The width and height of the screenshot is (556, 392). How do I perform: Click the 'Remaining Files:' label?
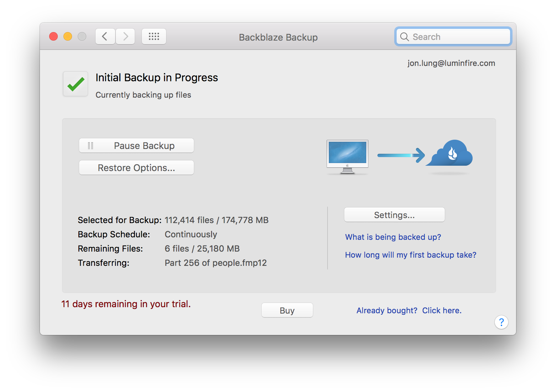(x=110, y=249)
